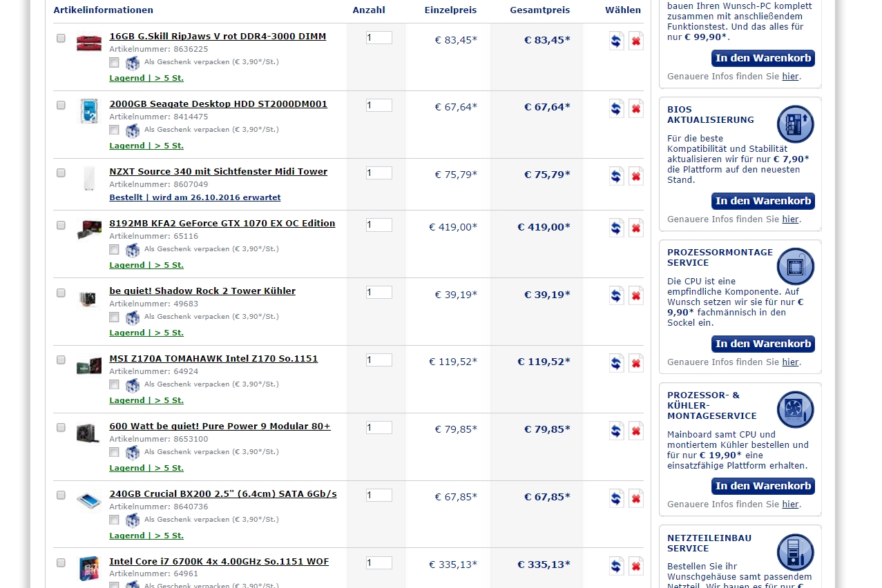
Task: Open Netzteileinbau Service tower icon
Action: point(796,552)
